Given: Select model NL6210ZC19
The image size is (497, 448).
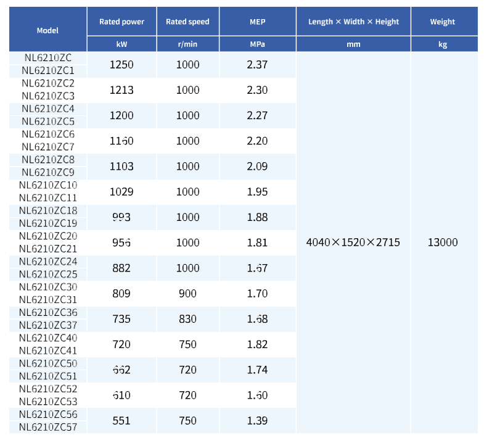Looking at the screenshot, I should [x=48, y=223].
